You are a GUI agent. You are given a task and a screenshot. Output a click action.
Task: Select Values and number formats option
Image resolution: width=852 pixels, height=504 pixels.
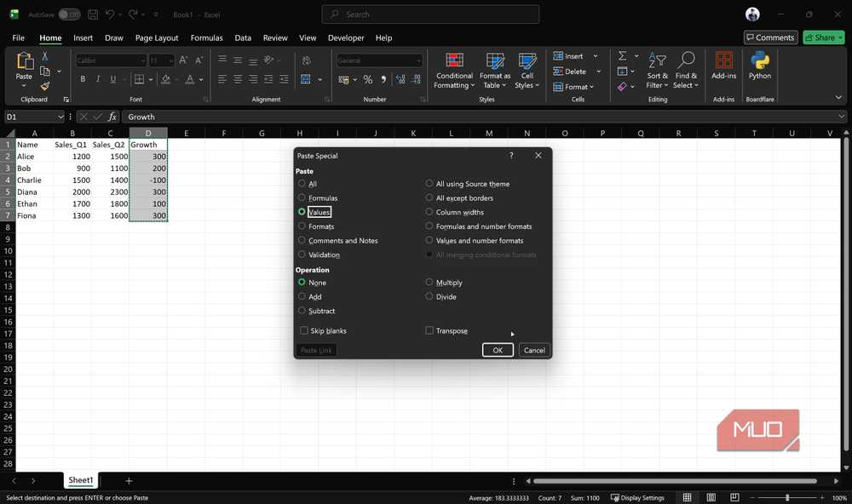click(x=429, y=240)
